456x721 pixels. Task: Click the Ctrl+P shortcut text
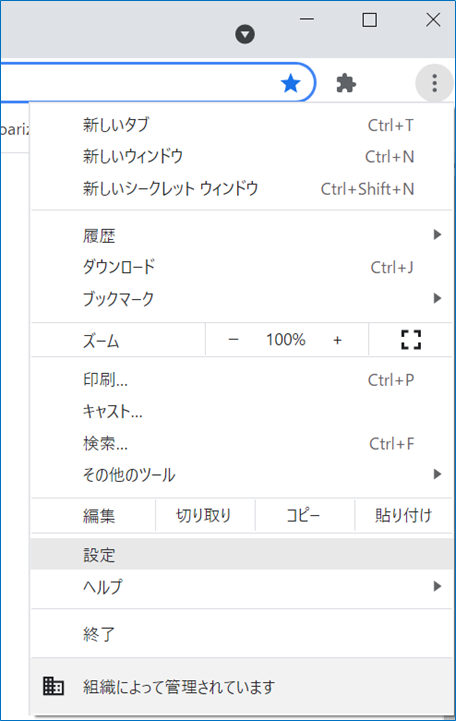[x=391, y=380]
